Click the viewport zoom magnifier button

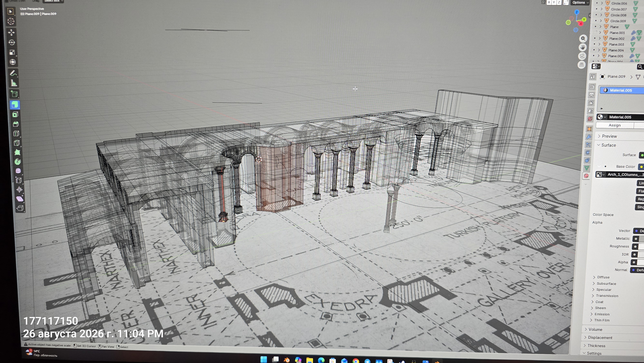pyautogui.click(x=583, y=38)
